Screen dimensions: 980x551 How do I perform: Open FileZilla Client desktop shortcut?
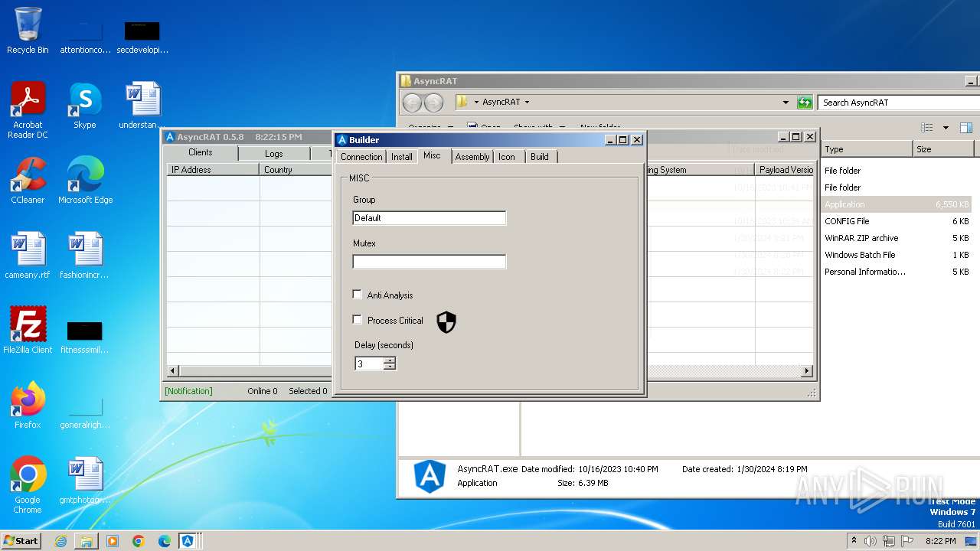28,331
